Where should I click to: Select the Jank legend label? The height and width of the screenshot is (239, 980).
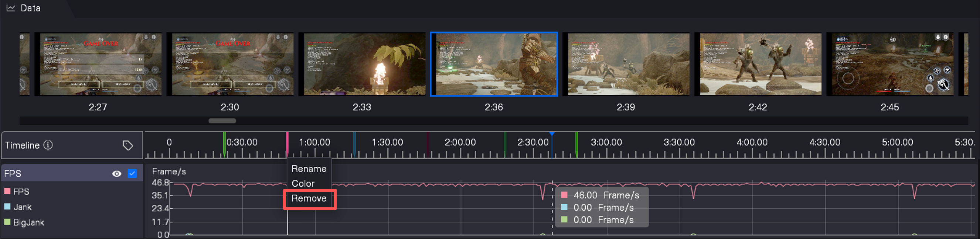coord(23,207)
